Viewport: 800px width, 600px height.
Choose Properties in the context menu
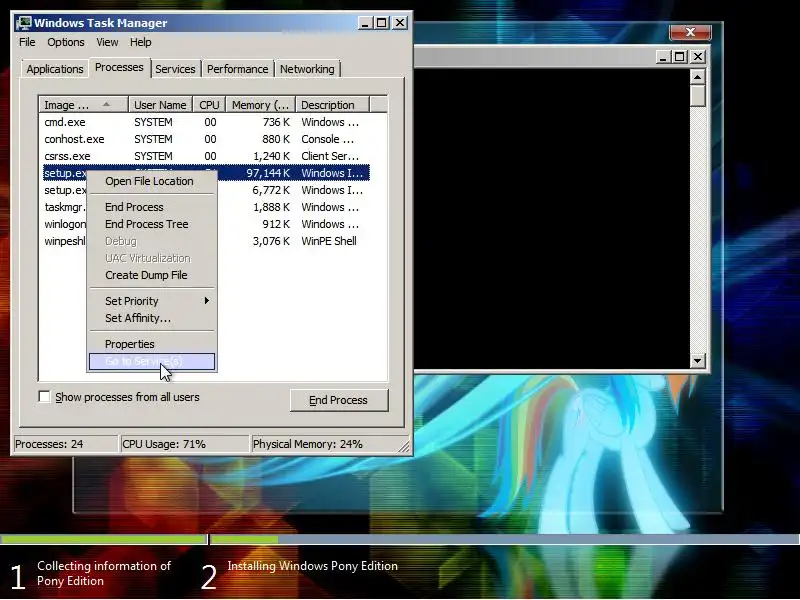130,344
